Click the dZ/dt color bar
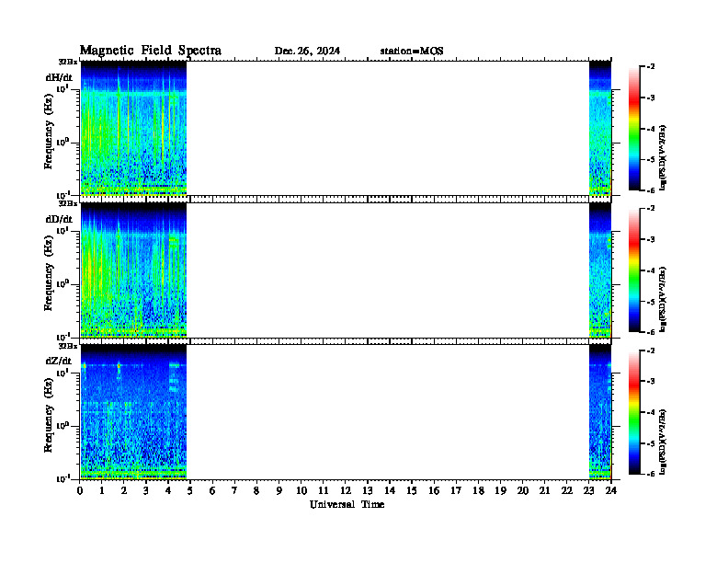The height and width of the screenshot is (563, 728). pyautogui.click(x=634, y=412)
